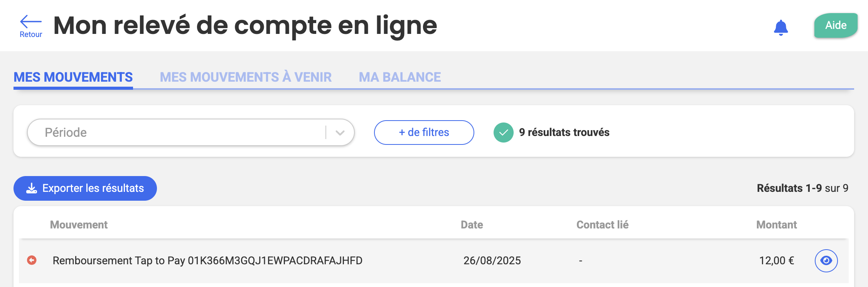Expand the Période chevron arrow
The width and height of the screenshot is (868, 287).
[x=340, y=133]
